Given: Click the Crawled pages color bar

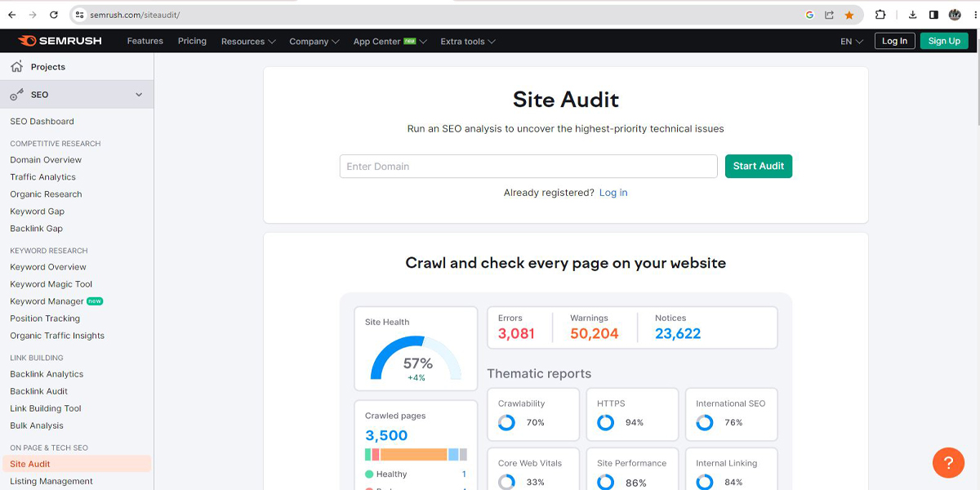Looking at the screenshot, I should 416,454.
